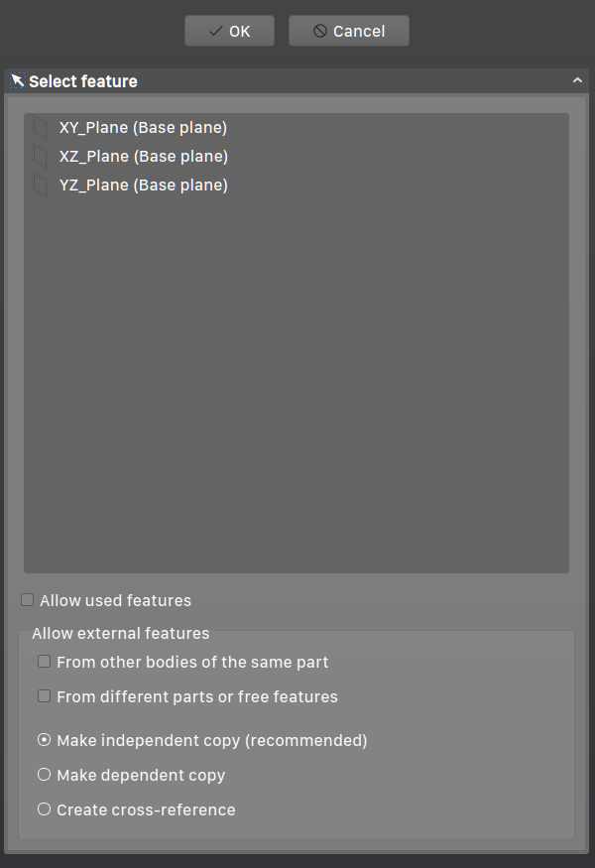Enable the Allow used features checkbox
The width and height of the screenshot is (595, 868).
click(x=27, y=599)
